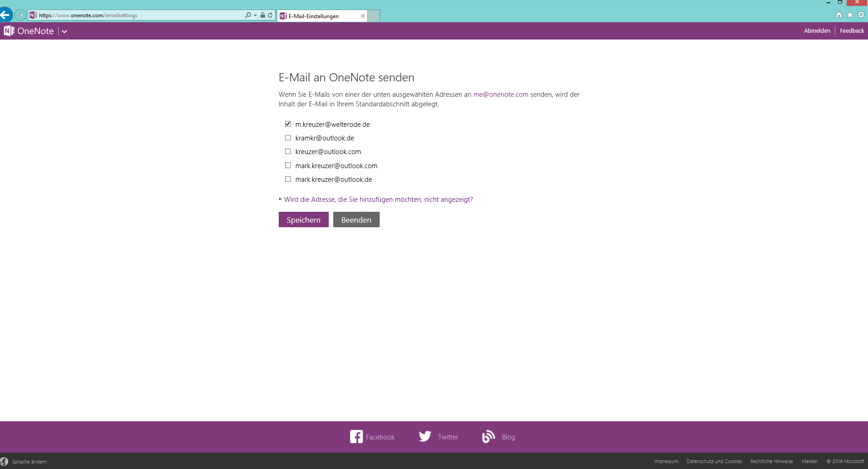Open browser tools gear icon
Screen dimensions: 868x469
click(x=861, y=15)
